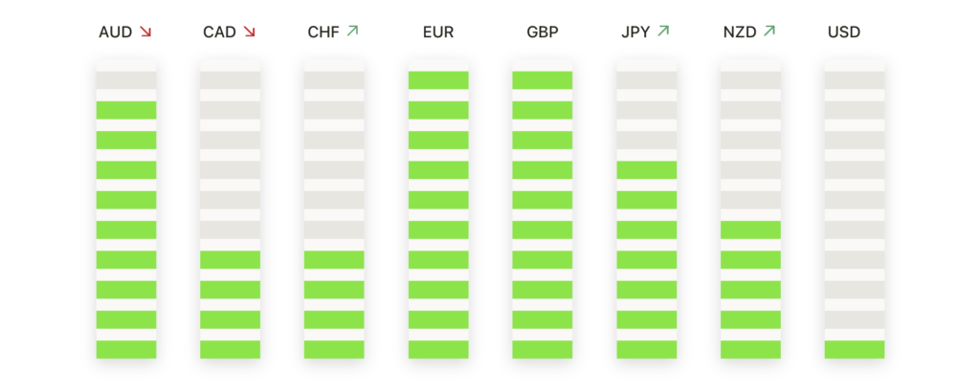Select the CAD currency label

click(219, 32)
